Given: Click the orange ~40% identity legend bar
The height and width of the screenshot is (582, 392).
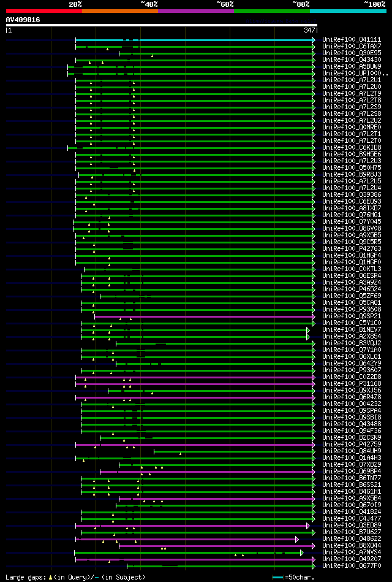Looking at the screenshot, I should click(x=120, y=11).
